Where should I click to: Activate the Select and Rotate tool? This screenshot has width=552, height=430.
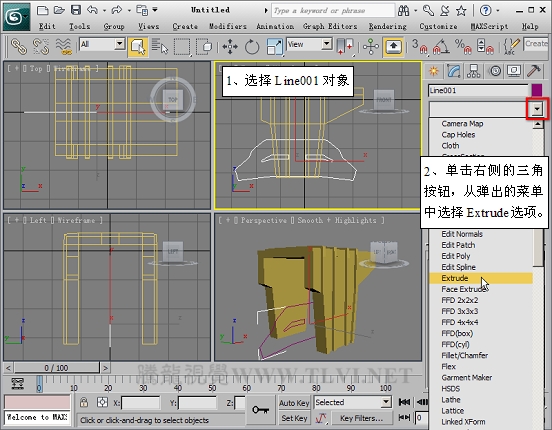point(252,46)
